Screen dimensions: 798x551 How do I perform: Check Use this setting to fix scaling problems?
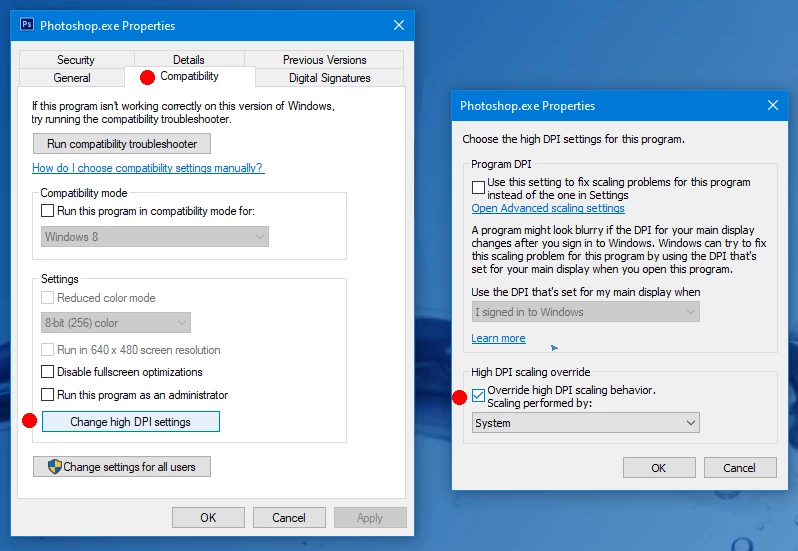(x=478, y=187)
